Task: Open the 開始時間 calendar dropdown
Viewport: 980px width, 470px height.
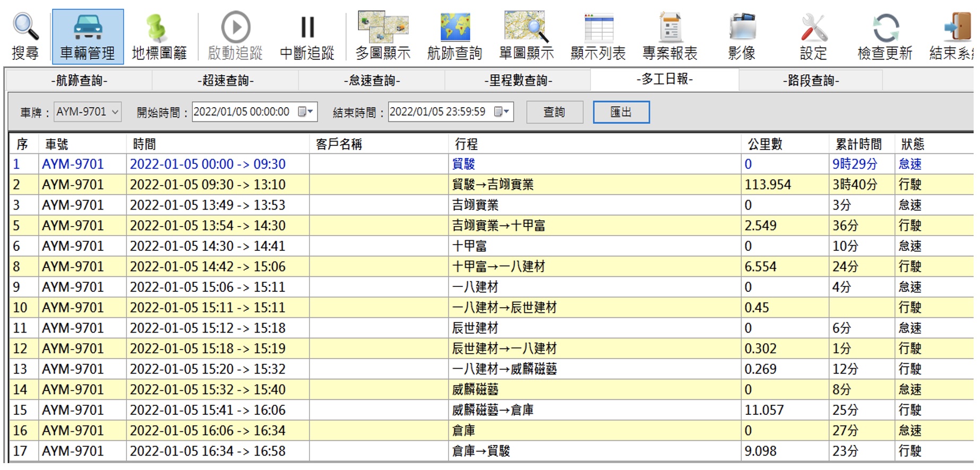Action: 306,112
